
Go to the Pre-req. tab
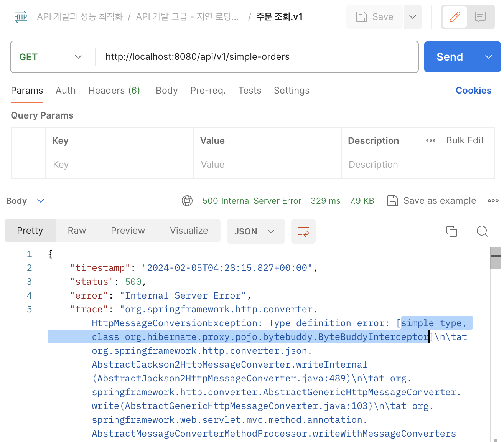pyautogui.click(x=208, y=91)
